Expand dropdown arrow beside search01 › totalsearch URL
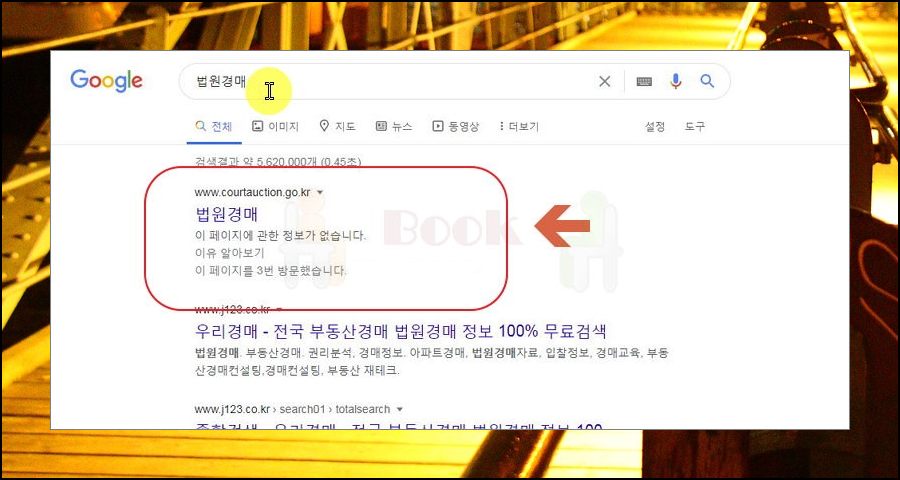Image resolution: width=900 pixels, height=480 pixels. coord(399,409)
